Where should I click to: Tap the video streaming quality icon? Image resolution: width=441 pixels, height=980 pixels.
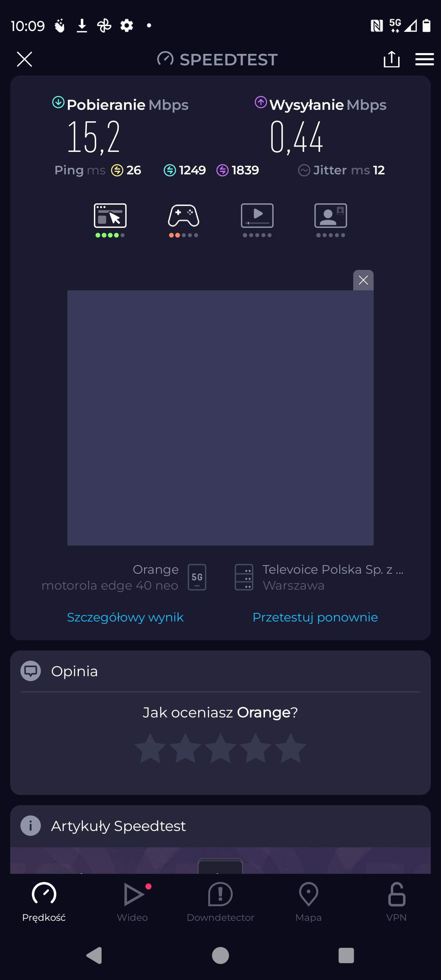(257, 216)
